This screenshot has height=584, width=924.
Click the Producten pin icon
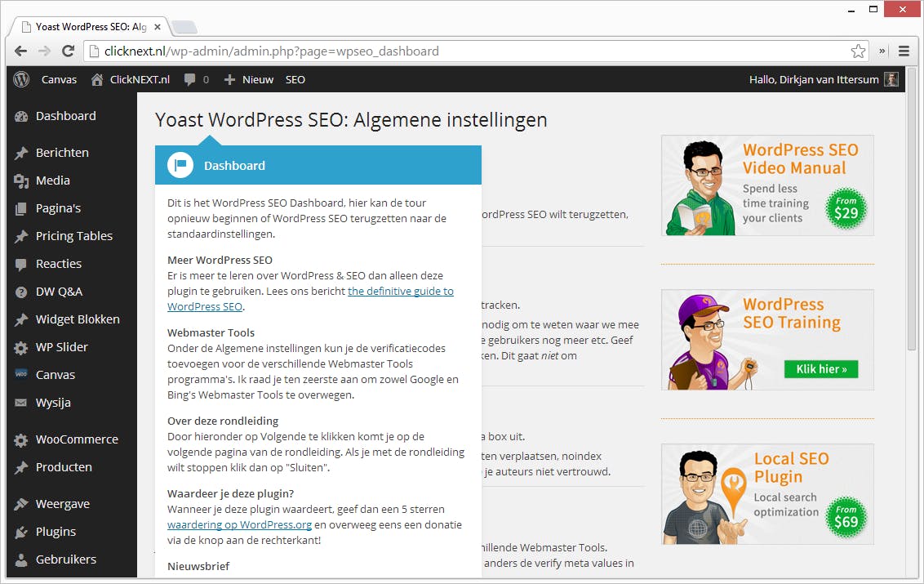coord(21,468)
